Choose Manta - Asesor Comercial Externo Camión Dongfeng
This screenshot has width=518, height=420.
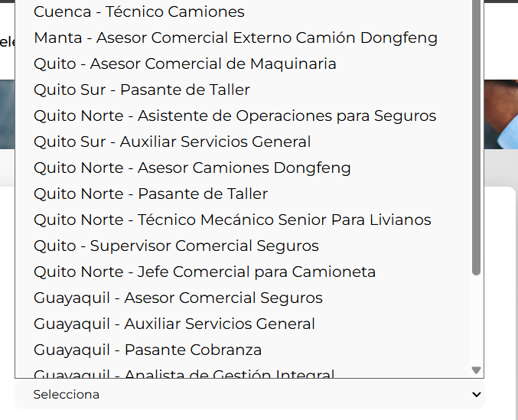tap(236, 37)
